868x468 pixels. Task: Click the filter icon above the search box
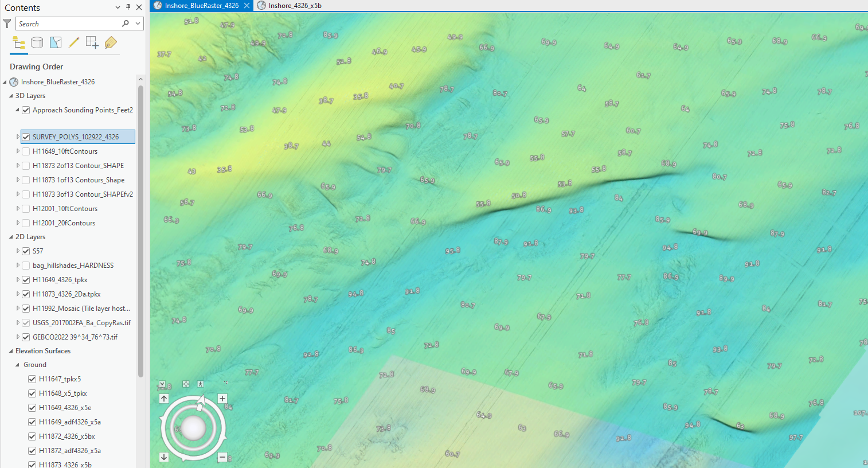click(6, 24)
